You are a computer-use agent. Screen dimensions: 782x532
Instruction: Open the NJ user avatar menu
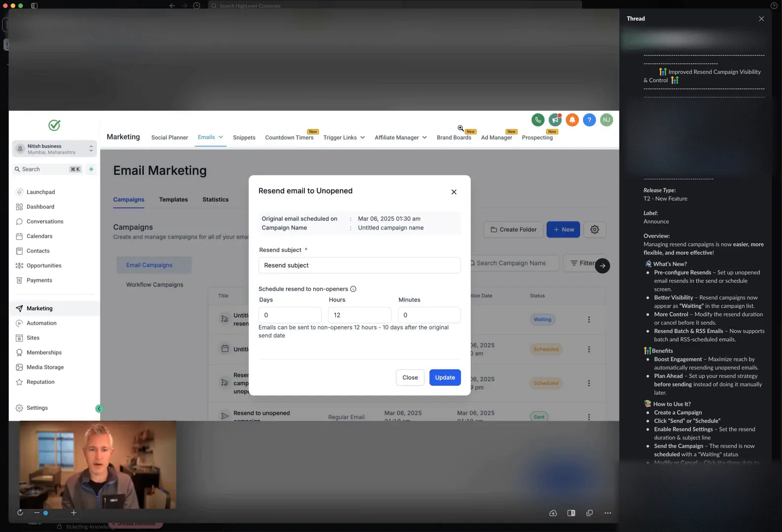click(607, 120)
